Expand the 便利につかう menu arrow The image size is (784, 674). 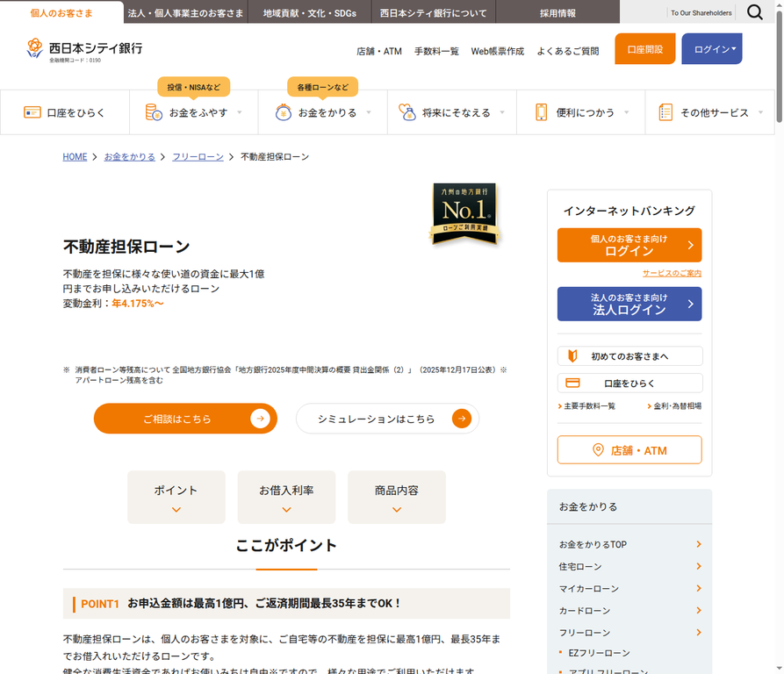pos(626,112)
